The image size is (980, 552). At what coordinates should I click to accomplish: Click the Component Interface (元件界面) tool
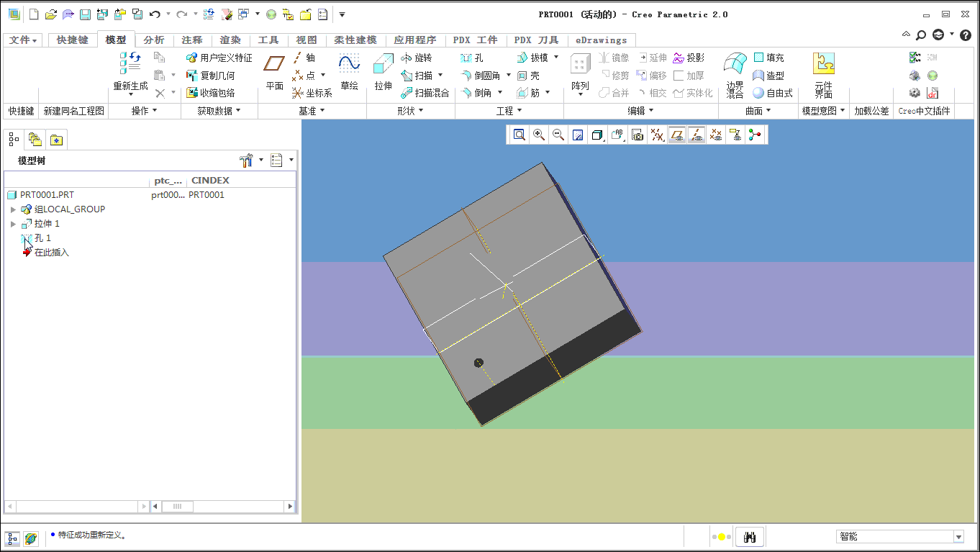point(824,75)
